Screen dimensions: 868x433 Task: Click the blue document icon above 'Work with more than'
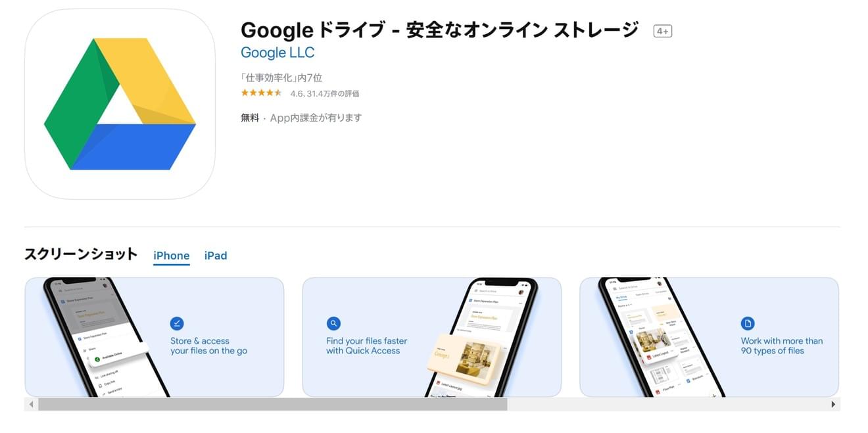pos(748,323)
